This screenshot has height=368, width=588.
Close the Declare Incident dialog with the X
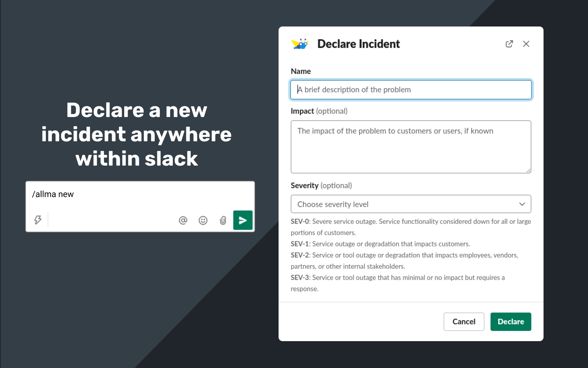[x=526, y=44]
